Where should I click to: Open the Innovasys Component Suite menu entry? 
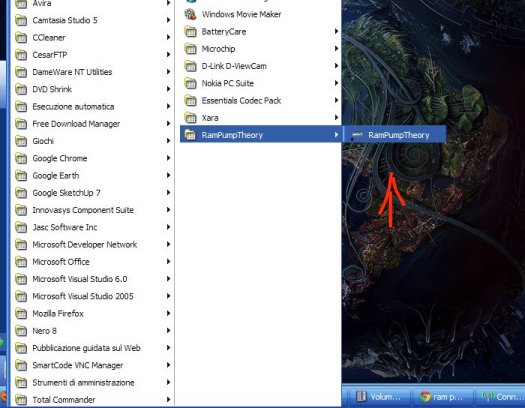point(93,210)
